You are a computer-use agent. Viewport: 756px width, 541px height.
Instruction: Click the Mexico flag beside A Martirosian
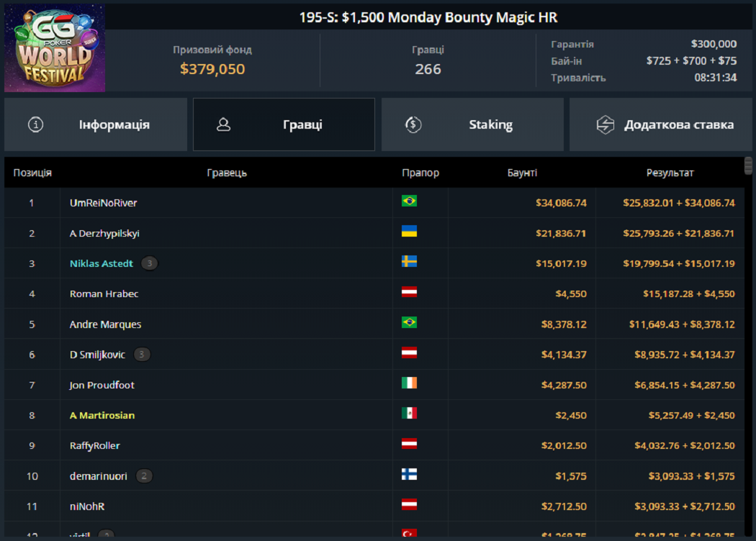tap(411, 415)
